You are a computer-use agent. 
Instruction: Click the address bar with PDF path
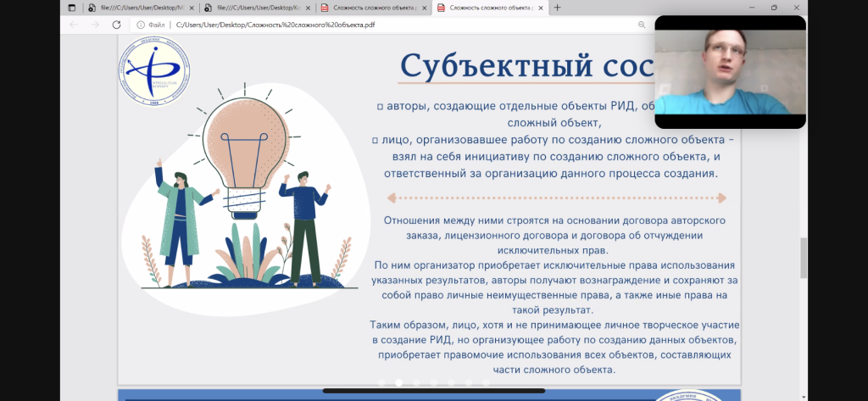coord(275,25)
